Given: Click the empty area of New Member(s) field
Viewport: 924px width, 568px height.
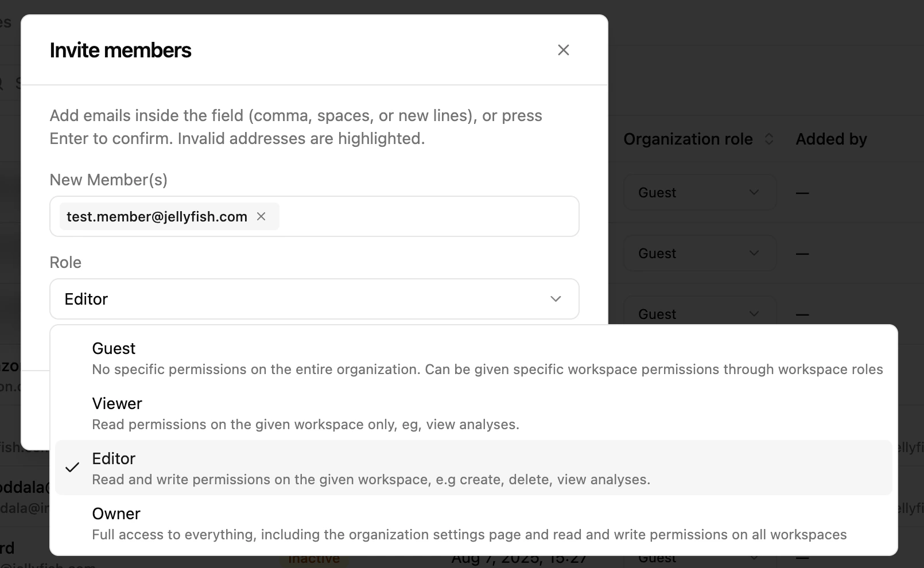Looking at the screenshot, I should pos(428,216).
